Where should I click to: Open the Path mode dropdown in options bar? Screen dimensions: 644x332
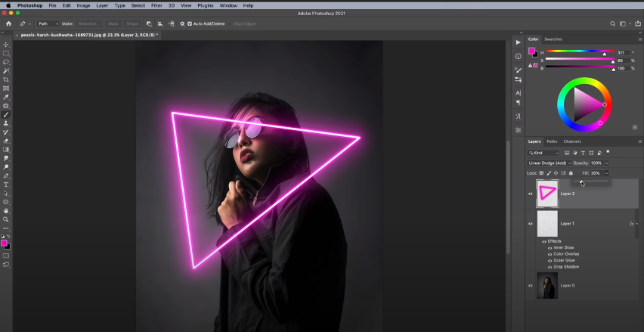[x=48, y=23]
